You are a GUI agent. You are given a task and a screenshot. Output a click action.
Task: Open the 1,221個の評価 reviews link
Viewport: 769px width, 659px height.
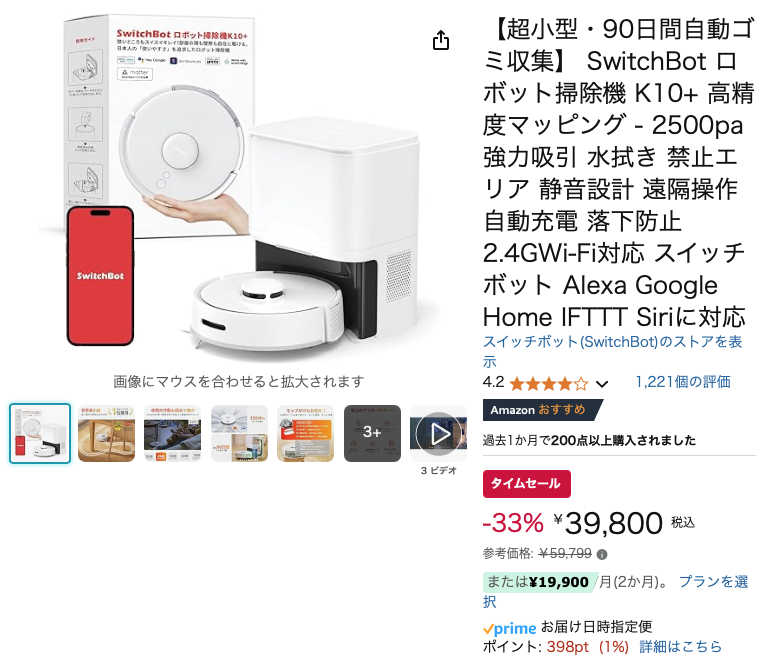pos(683,382)
